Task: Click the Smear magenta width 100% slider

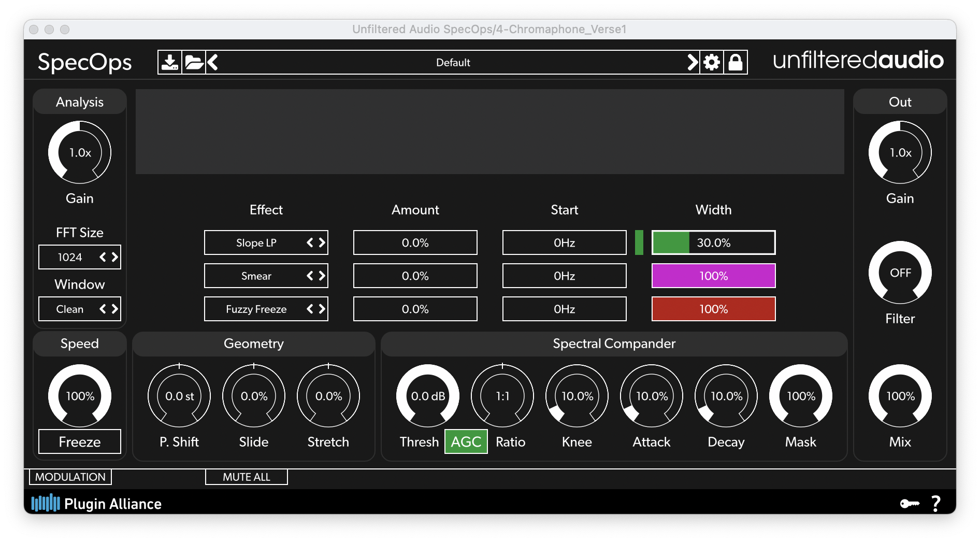Action: (714, 276)
